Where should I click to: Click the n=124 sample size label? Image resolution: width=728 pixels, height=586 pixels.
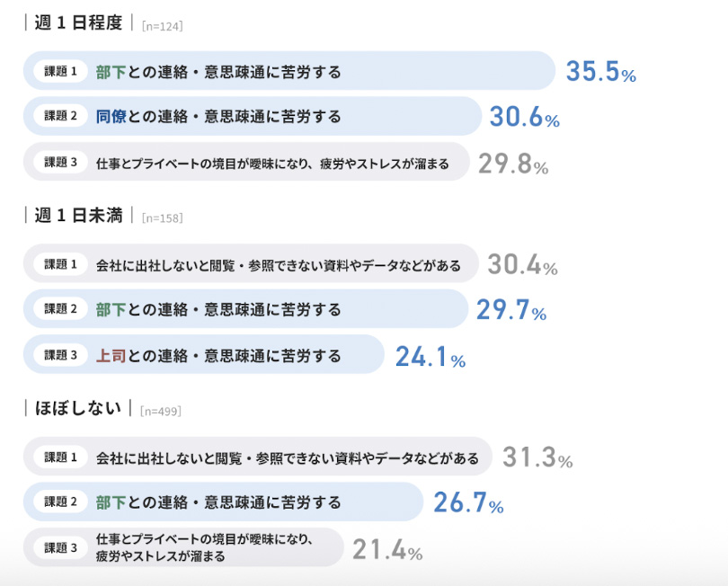[163, 26]
